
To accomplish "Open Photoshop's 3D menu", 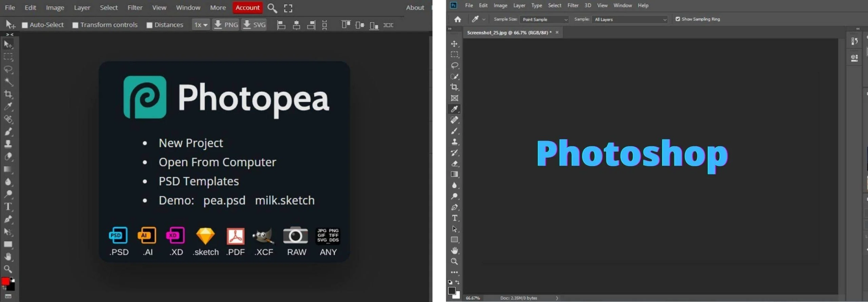I will [x=588, y=5].
